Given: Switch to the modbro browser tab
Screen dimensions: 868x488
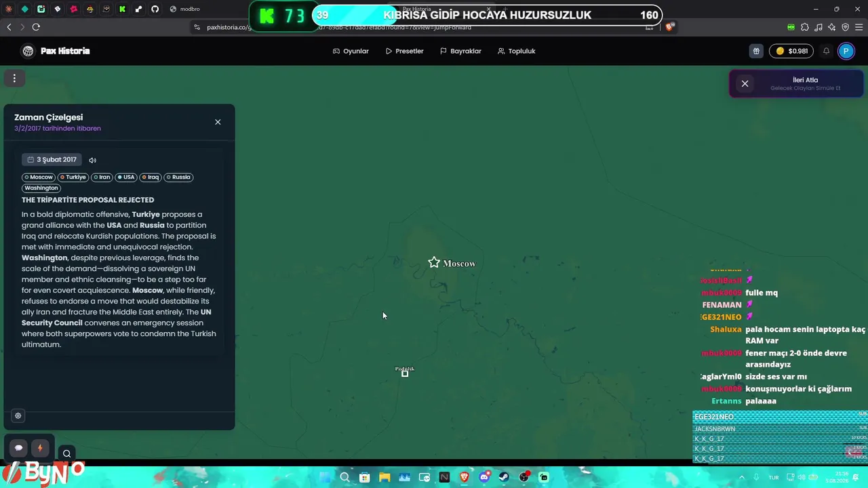Looking at the screenshot, I should 184,9.
